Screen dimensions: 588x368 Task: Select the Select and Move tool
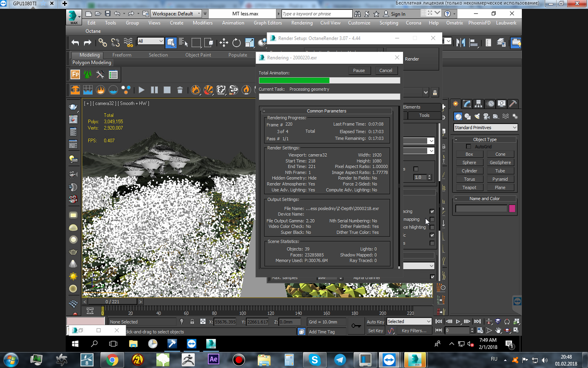click(x=224, y=43)
